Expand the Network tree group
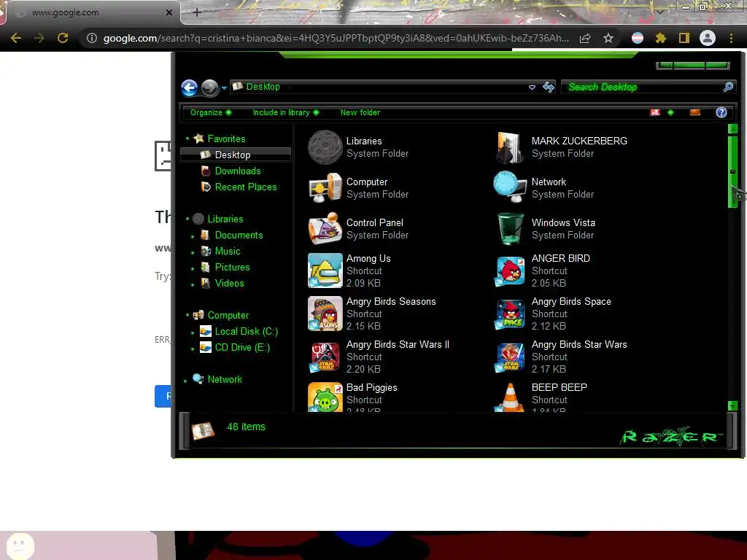747x560 pixels. coord(185,381)
